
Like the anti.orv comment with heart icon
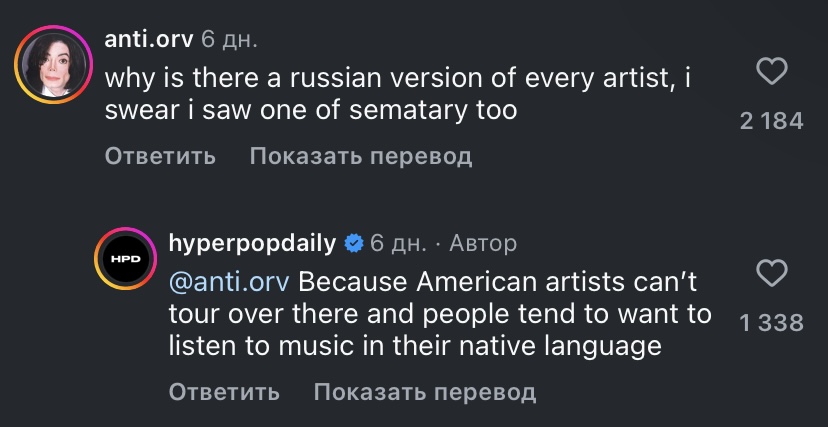771,71
